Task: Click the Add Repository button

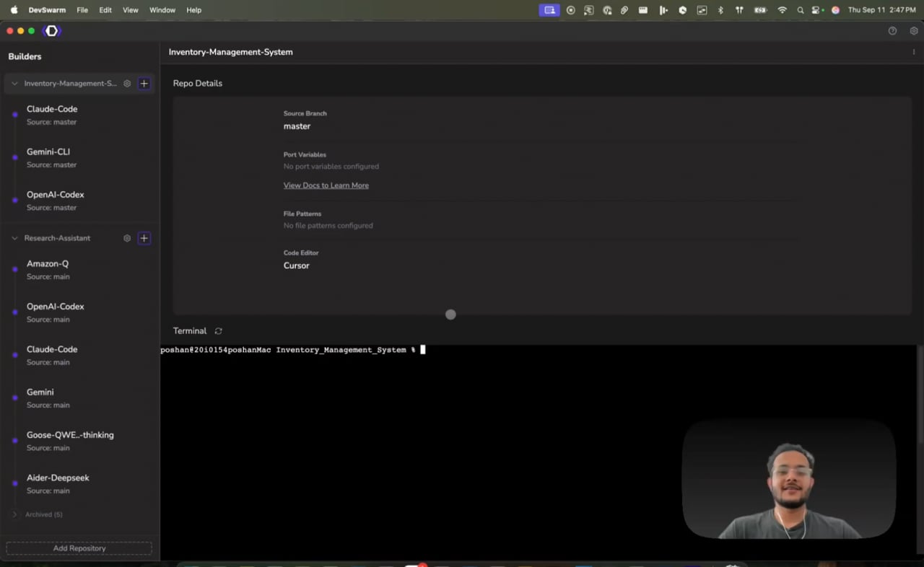Action: [79, 548]
